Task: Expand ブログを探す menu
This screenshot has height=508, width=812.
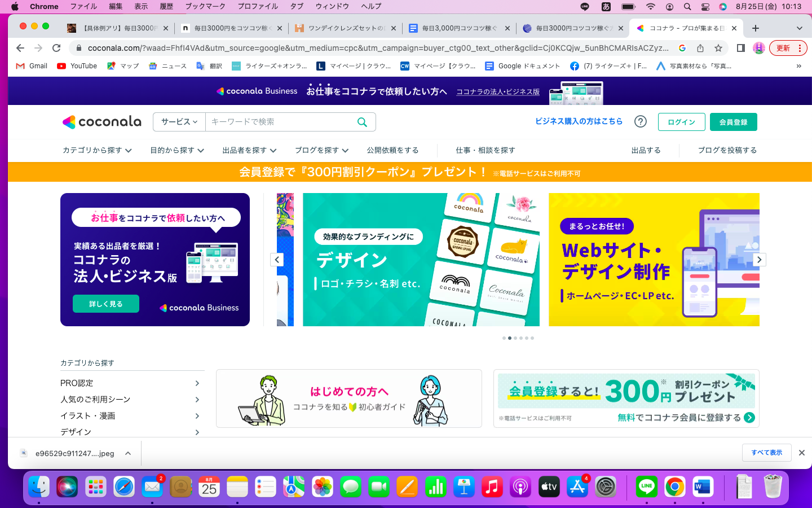Action: [x=321, y=150]
